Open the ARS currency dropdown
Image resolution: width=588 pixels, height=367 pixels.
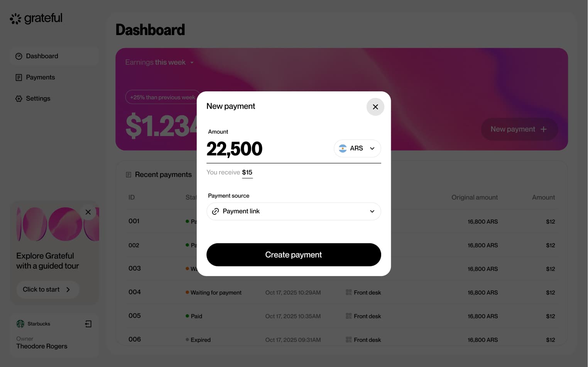357,148
